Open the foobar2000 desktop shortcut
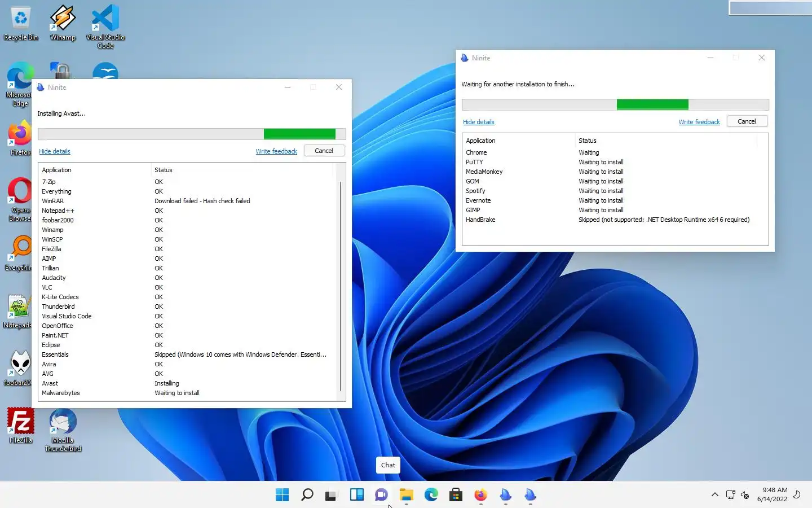This screenshot has width=812, height=508. (x=19, y=369)
